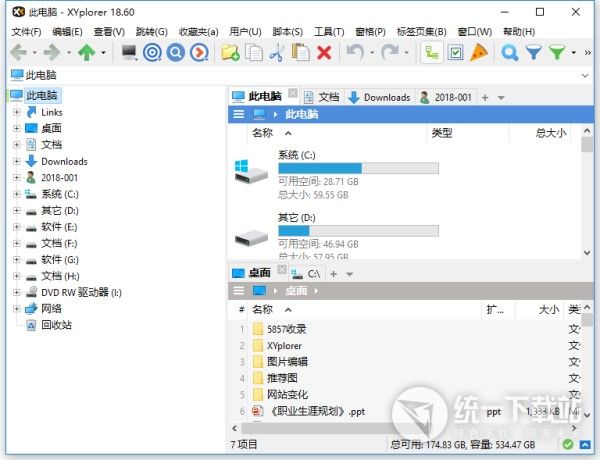Click the green check status bar icon

[568, 444]
